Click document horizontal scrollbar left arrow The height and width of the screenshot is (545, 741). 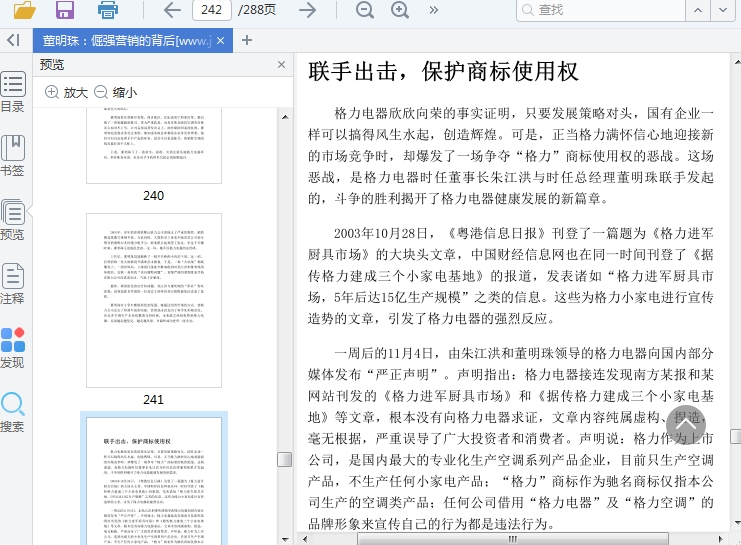pyautogui.click(x=304, y=539)
